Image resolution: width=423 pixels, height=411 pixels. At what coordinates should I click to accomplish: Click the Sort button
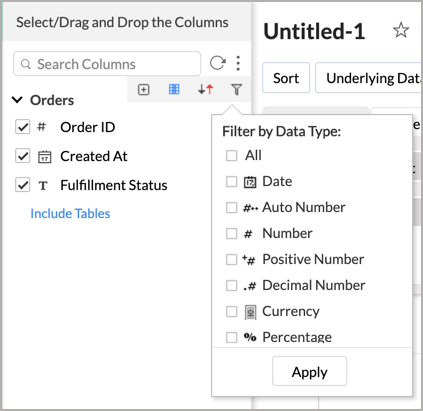(286, 78)
